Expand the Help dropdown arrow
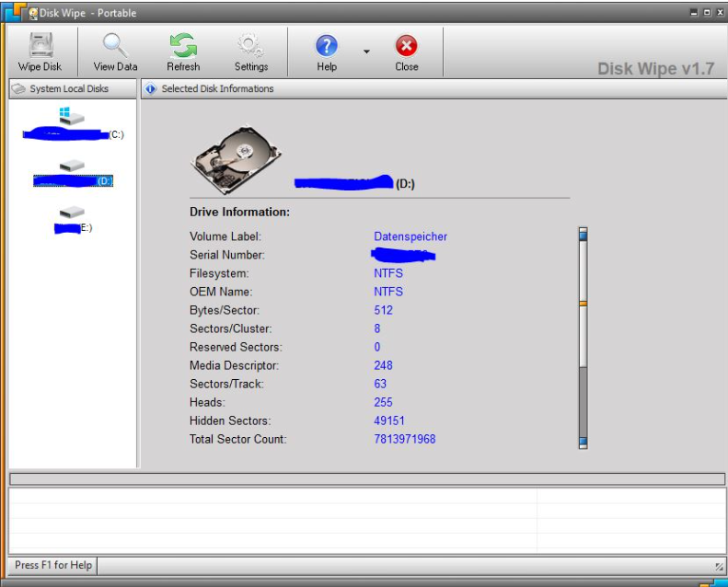The width and height of the screenshot is (728, 587). coord(366,52)
